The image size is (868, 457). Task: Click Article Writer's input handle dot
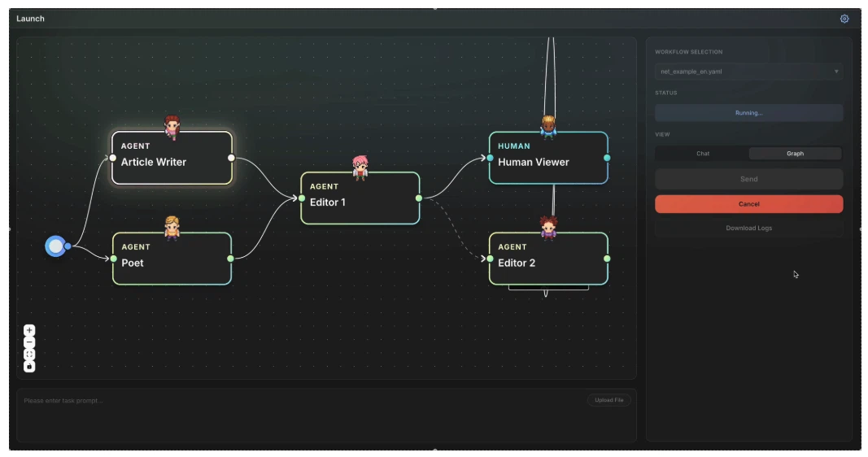tap(113, 159)
